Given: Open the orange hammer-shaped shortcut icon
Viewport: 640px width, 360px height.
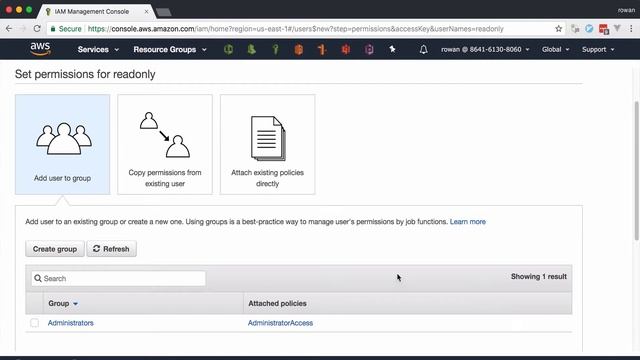Looking at the screenshot, I should point(322,49).
